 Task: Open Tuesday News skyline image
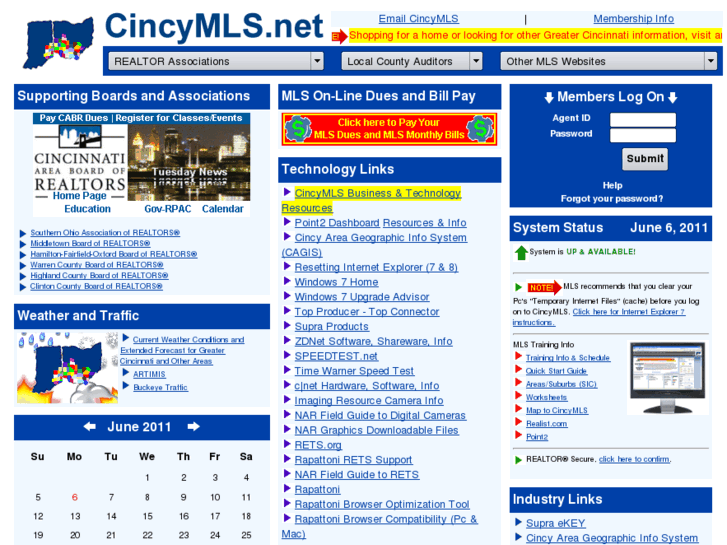(x=189, y=163)
